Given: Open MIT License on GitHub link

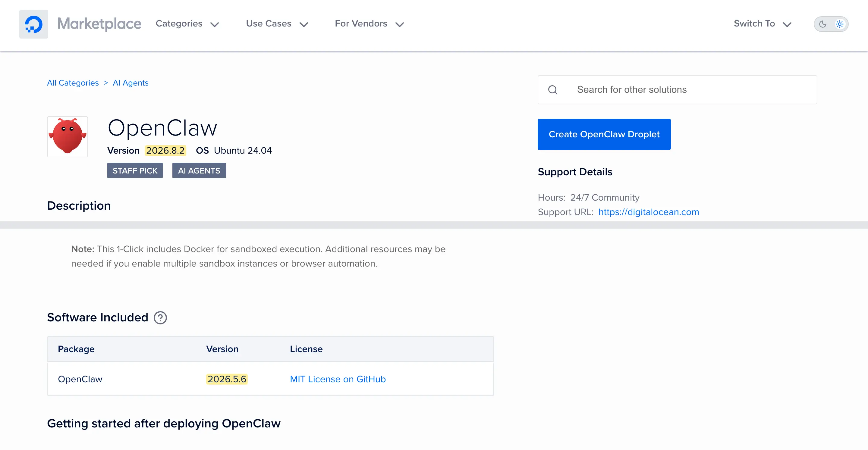Looking at the screenshot, I should pyautogui.click(x=338, y=379).
